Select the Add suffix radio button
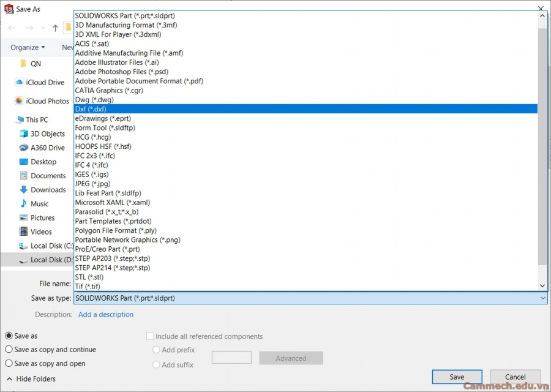This screenshot has width=551, height=392. tap(156, 364)
